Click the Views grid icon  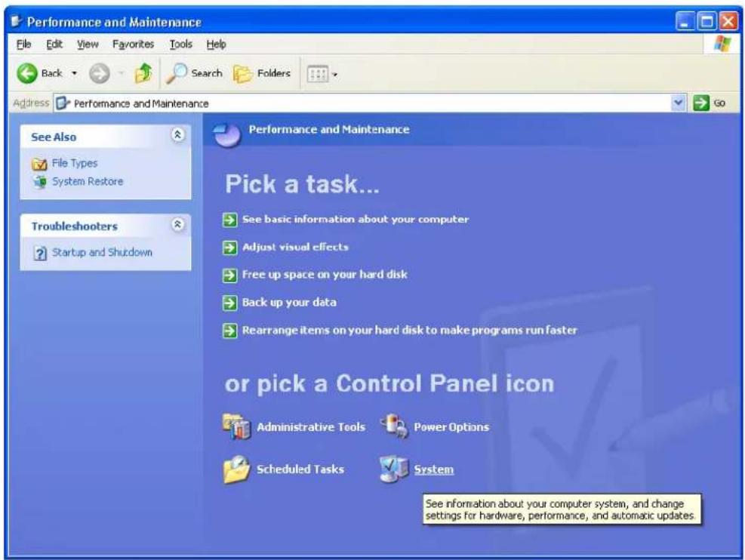coord(317,74)
